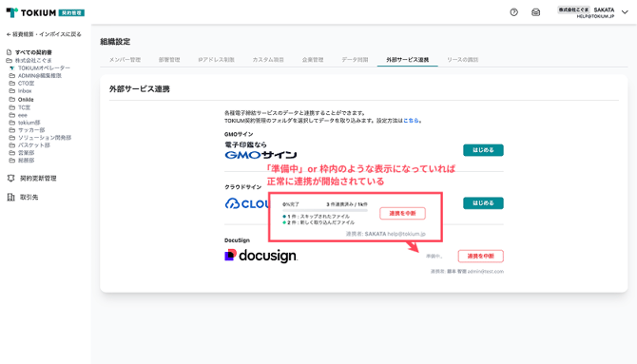Open the help question mark icon
Screen dimensions: 637x364
coord(514,12)
